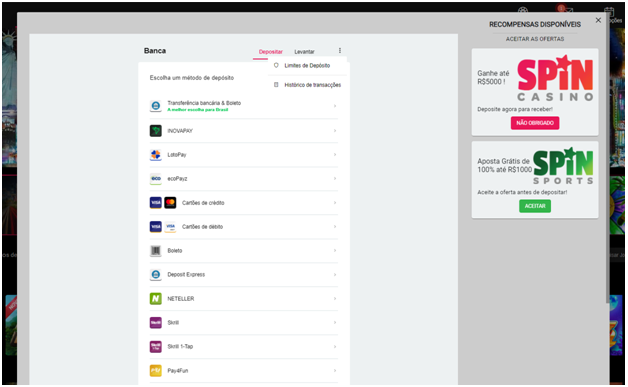Switch to the Depositar tab

click(x=270, y=52)
